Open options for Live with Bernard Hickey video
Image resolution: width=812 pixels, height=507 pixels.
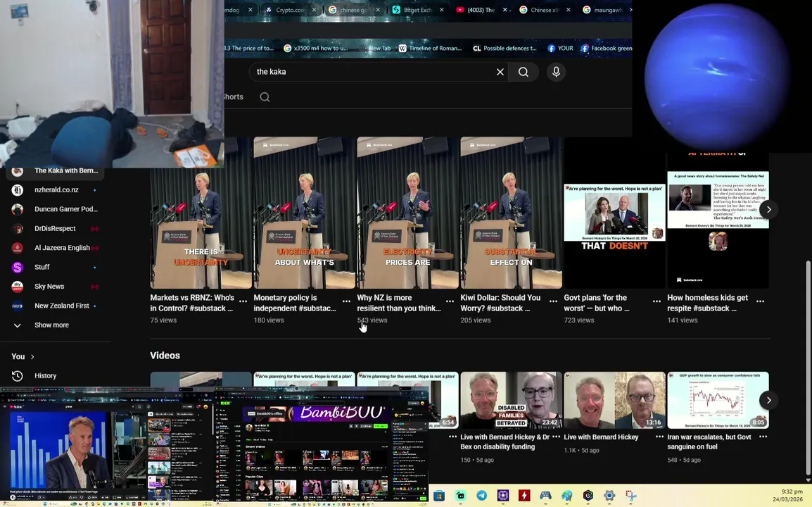(x=659, y=437)
